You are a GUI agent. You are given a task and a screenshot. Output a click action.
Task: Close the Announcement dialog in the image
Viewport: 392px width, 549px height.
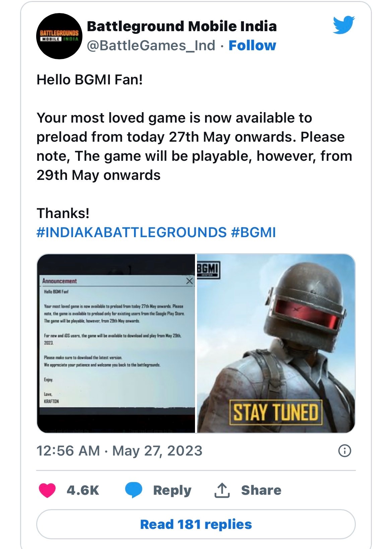[189, 281]
